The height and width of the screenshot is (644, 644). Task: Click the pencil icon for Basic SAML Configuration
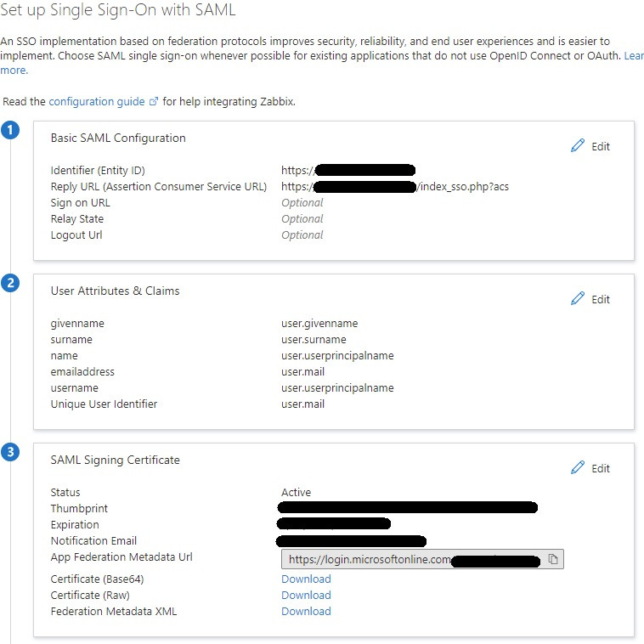click(578, 146)
